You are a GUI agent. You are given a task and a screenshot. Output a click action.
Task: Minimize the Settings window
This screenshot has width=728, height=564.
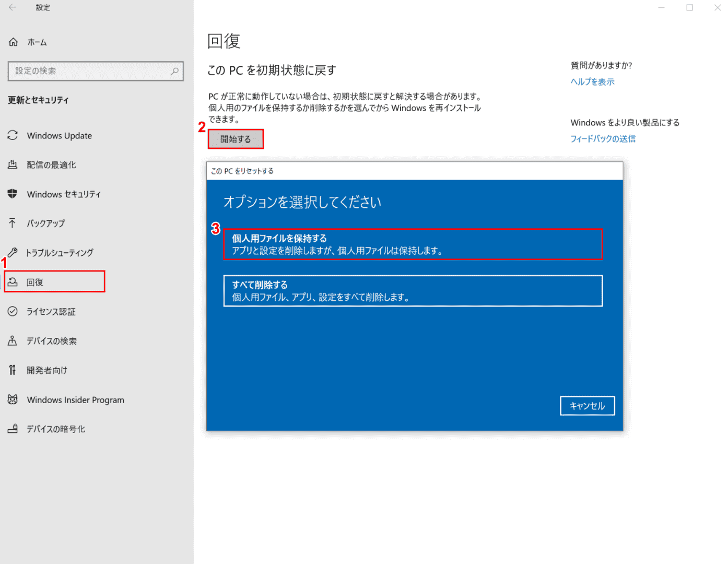pos(661,7)
